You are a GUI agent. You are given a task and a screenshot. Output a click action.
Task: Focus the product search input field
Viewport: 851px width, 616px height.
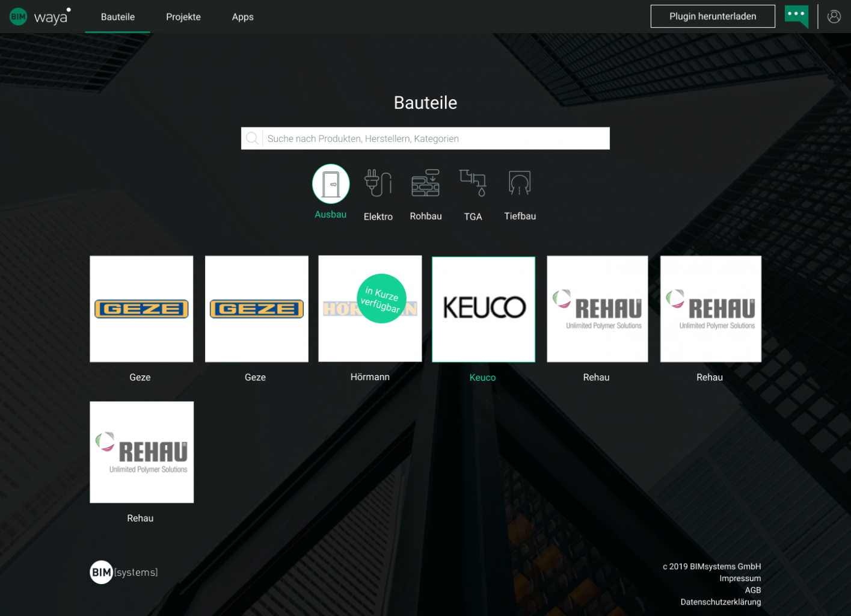435,139
